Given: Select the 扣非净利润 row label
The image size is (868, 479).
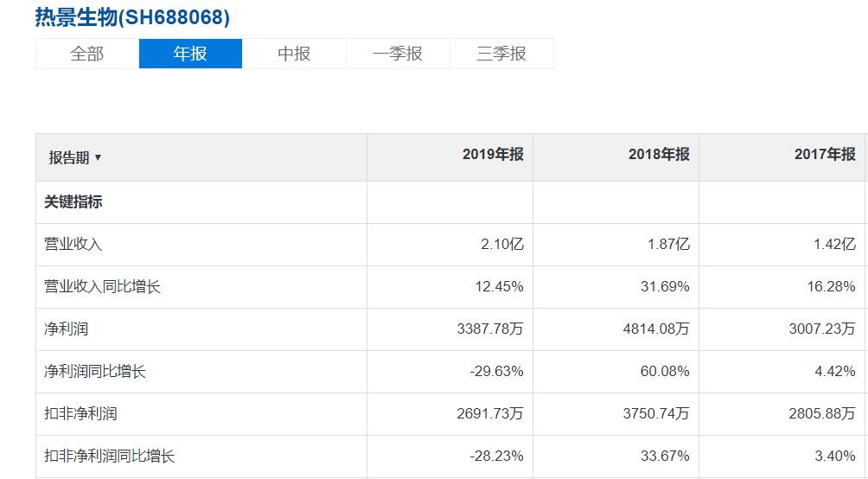Looking at the screenshot, I should pyautogui.click(x=80, y=413).
